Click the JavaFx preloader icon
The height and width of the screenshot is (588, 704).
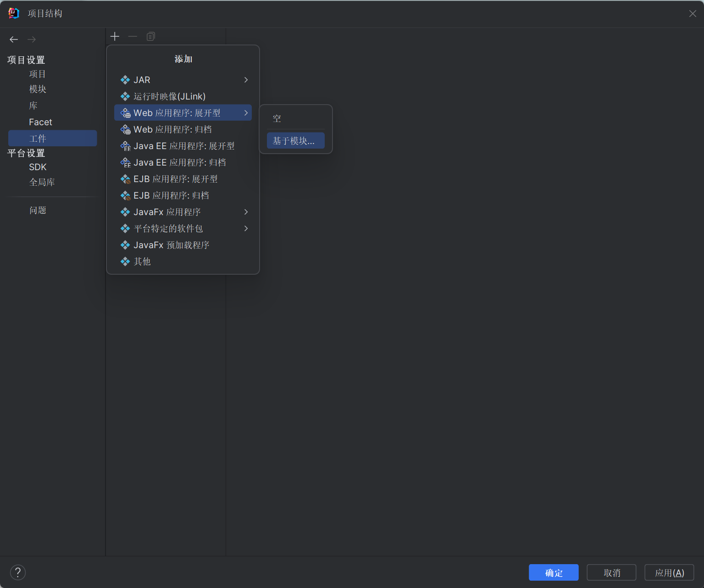pos(125,245)
